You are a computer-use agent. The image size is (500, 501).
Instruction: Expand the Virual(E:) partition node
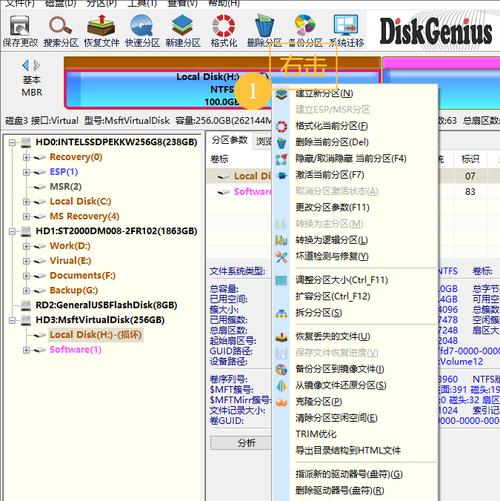[26, 261]
